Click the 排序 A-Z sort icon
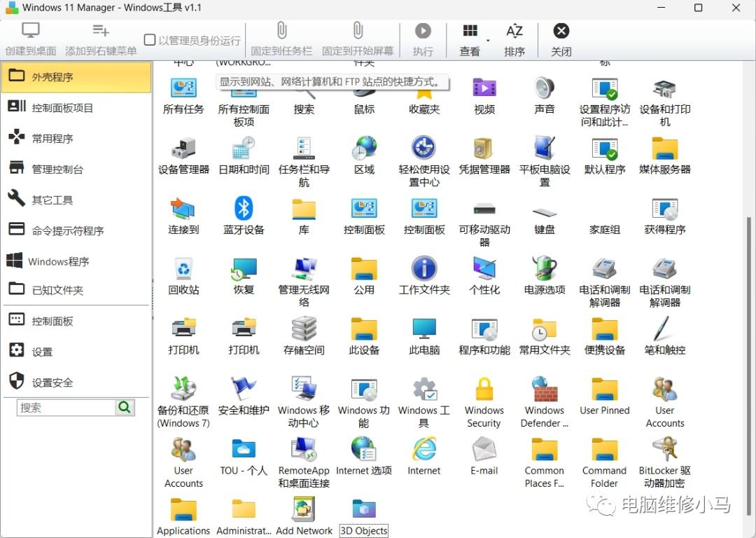Screen dimensions: 756x538 [514, 31]
